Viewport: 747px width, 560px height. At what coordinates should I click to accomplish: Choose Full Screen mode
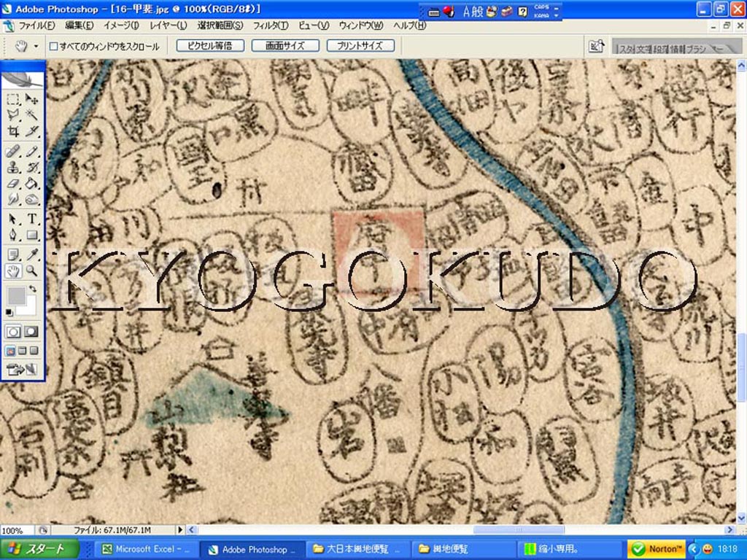pyautogui.click(x=34, y=351)
